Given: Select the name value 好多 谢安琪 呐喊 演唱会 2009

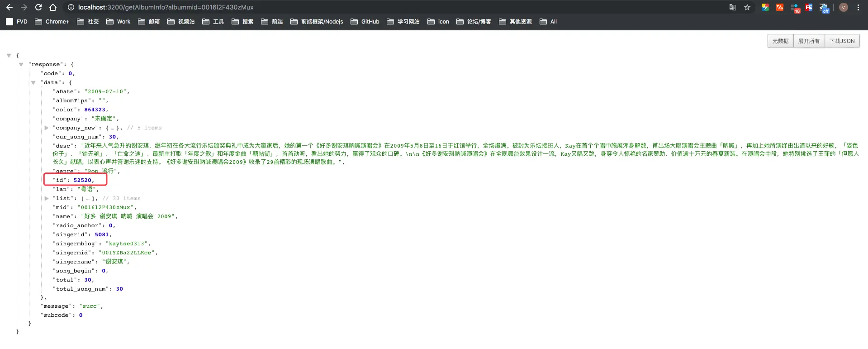Looking at the screenshot, I should point(128,216).
